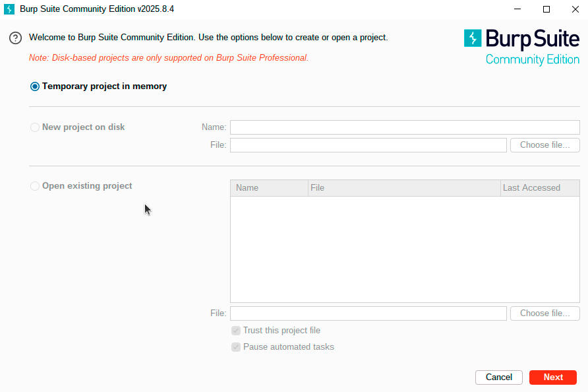Sort by Last Accessed column header
The width and height of the screenshot is (588, 392).
tap(539, 188)
